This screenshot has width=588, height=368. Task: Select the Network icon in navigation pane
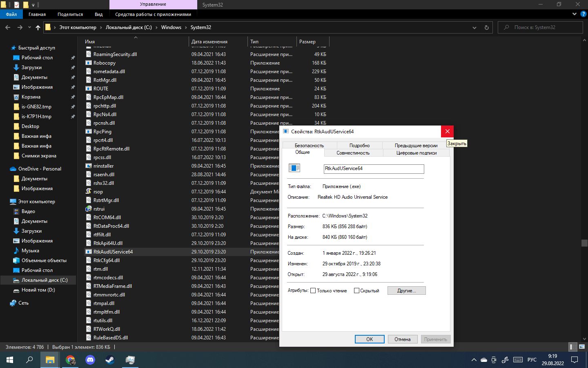(x=13, y=303)
